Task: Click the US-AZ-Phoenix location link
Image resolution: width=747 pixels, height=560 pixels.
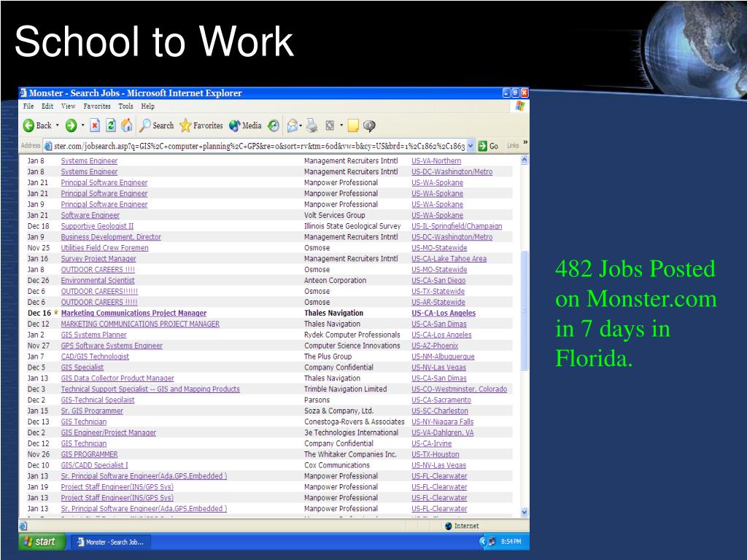Action: tap(435, 346)
